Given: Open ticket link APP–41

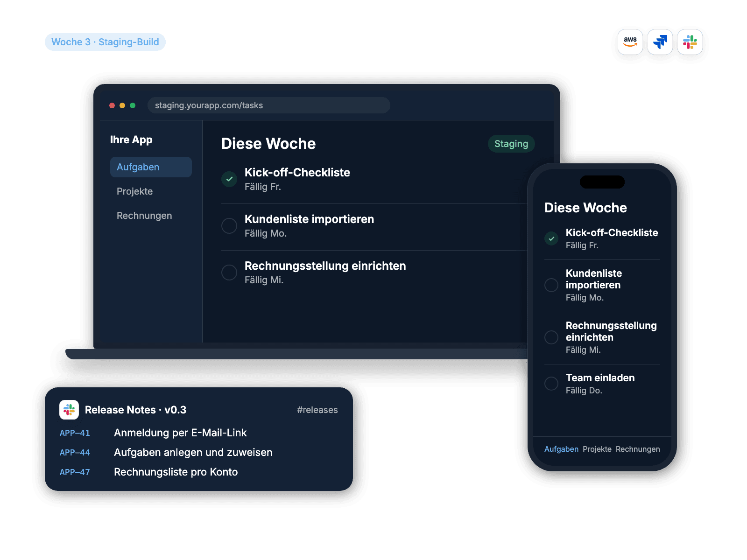Looking at the screenshot, I should point(75,433).
